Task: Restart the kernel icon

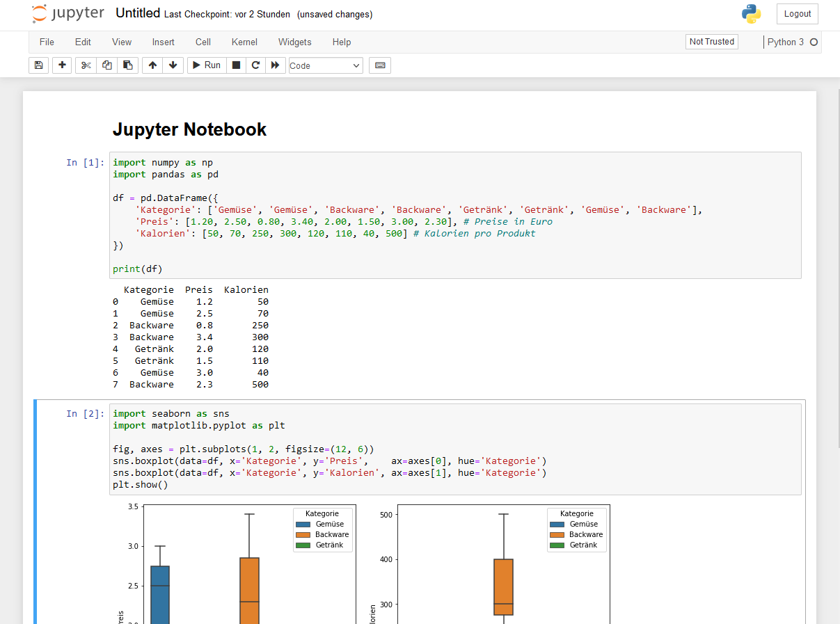Action: [x=255, y=65]
